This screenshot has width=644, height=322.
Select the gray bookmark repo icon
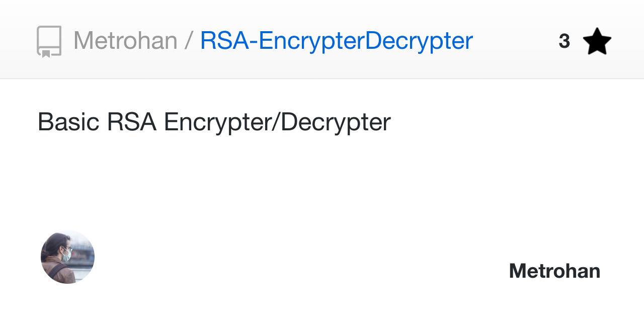[x=49, y=41]
